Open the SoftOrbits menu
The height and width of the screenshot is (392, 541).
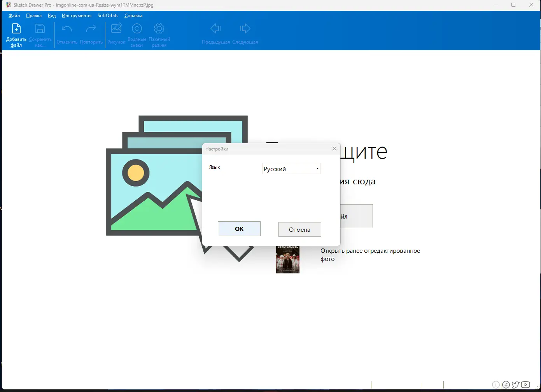point(108,16)
